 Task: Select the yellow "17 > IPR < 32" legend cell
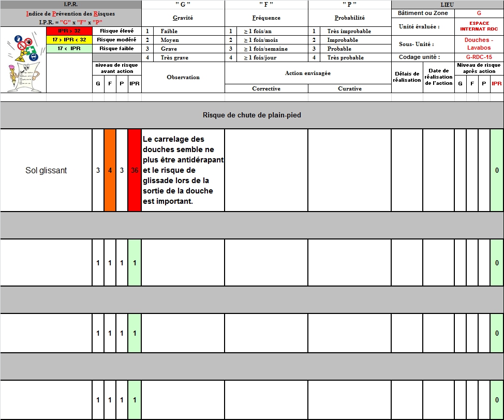click(69, 40)
